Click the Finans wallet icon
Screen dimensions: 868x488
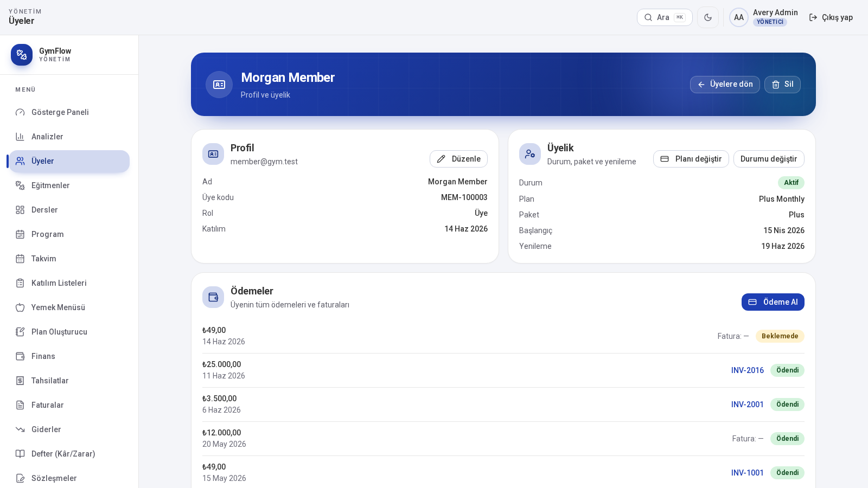[x=20, y=356]
